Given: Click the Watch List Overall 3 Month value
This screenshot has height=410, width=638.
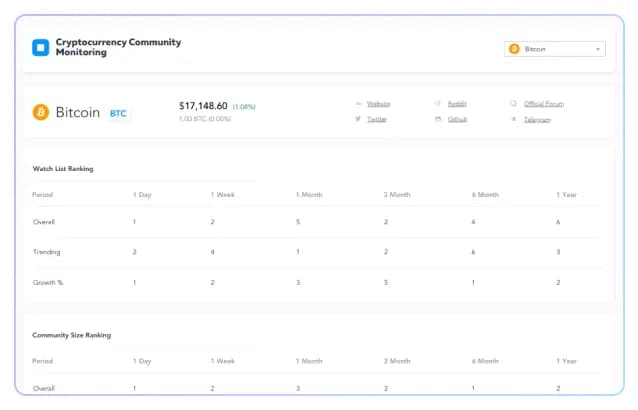Looking at the screenshot, I should point(386,222).
